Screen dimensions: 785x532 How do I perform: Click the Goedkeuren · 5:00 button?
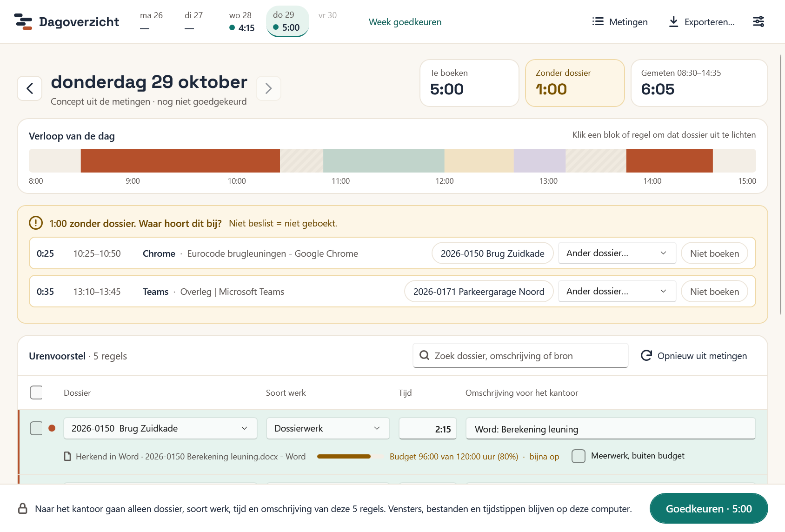[x=709, y=508]
